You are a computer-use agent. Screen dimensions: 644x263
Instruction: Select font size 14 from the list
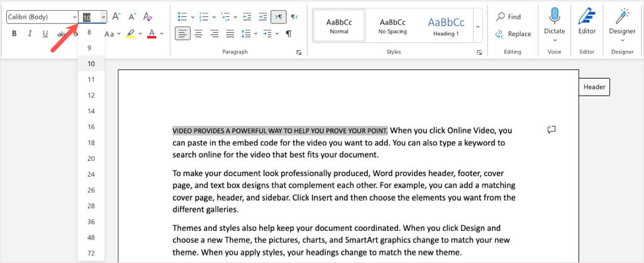tap(91, 111)
